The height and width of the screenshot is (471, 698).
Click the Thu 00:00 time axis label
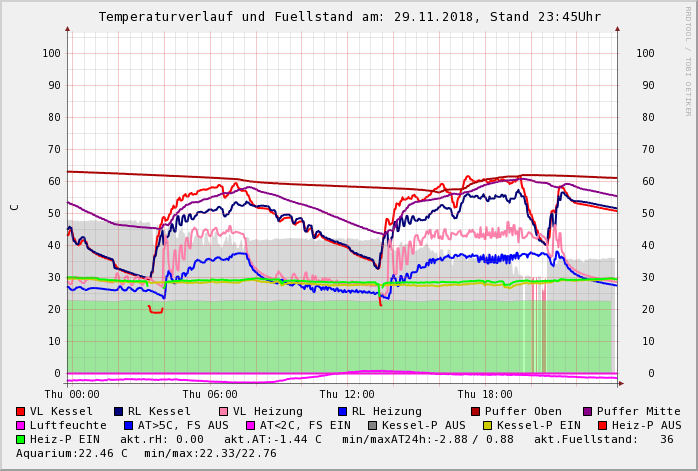72,394
